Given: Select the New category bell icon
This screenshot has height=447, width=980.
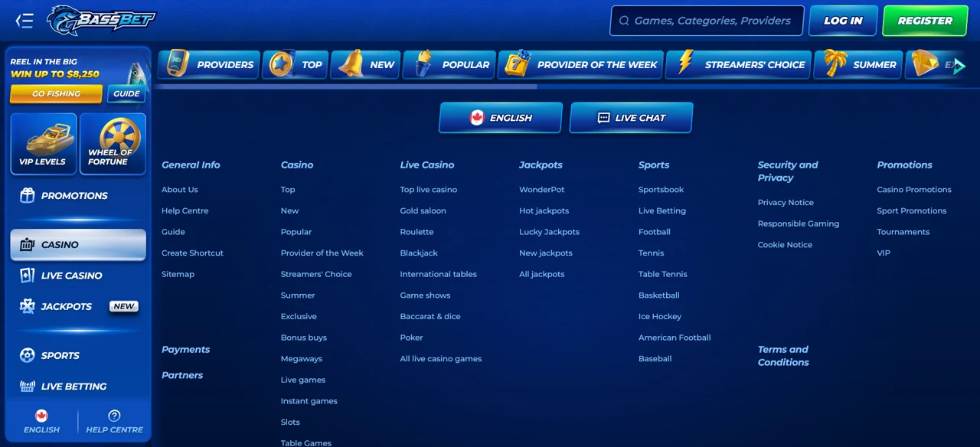Looking at the screenshot, I should tap(351, 64).
